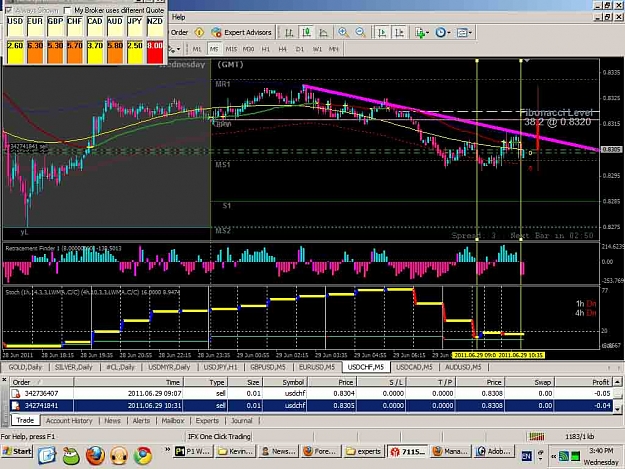The height and width of the screenshot is (469, 625).
Task: Select M1 timeframe
Action: [x=197, y=49]
